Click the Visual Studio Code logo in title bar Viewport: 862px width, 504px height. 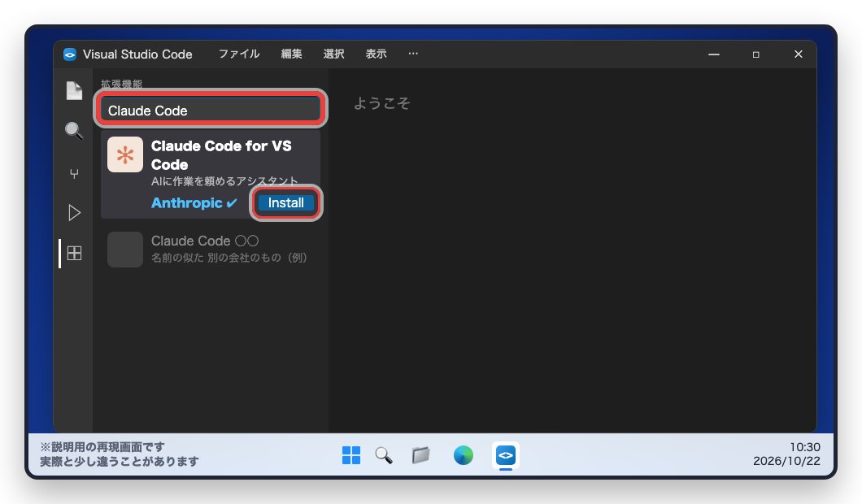click(x=70, y=54)
